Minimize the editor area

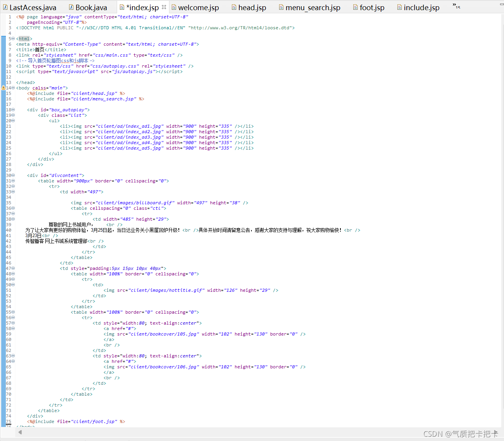coord(502,4)
